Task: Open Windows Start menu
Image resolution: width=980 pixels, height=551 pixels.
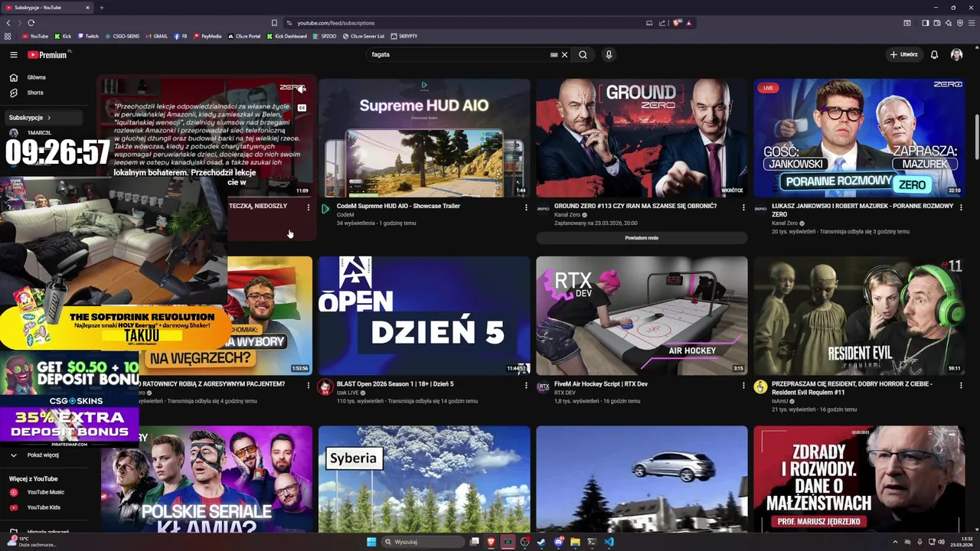Action: [371, 542]
